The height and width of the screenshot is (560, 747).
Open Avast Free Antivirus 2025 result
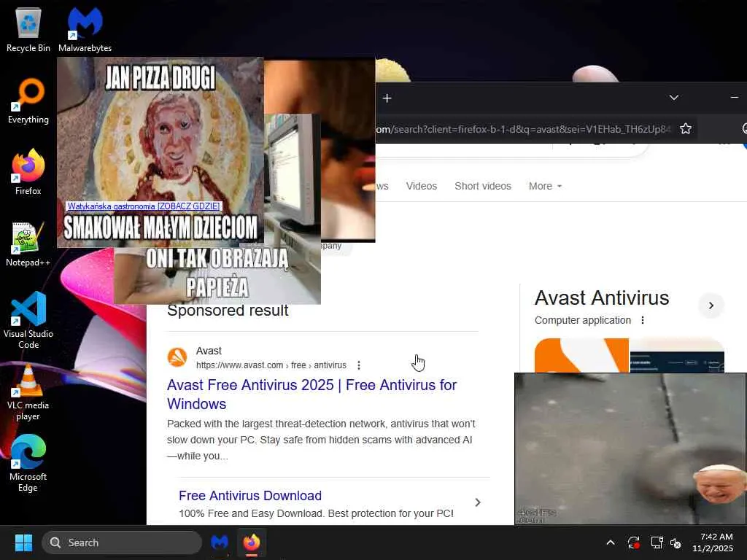point(311,394)
